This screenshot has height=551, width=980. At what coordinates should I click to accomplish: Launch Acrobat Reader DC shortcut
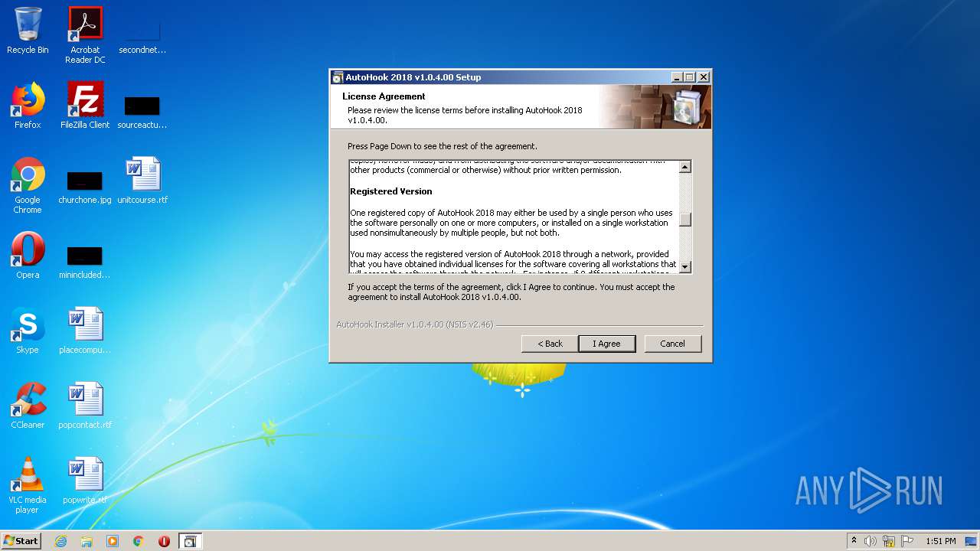click(85, 35)
